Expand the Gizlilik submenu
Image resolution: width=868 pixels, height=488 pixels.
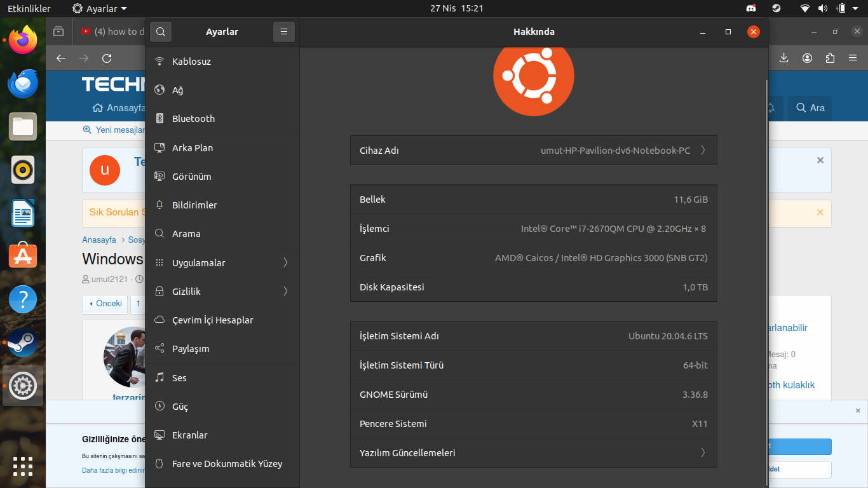click(x=222, y=292)
